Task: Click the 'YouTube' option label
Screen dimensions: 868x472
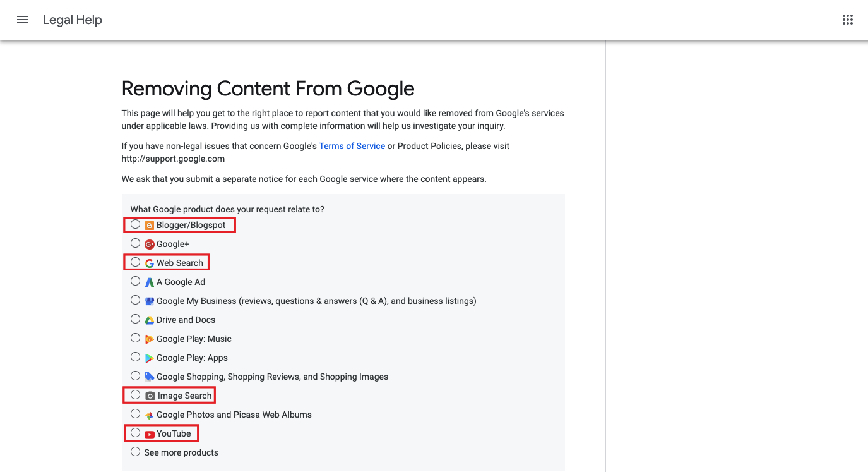Action: [x=174, y=433]
